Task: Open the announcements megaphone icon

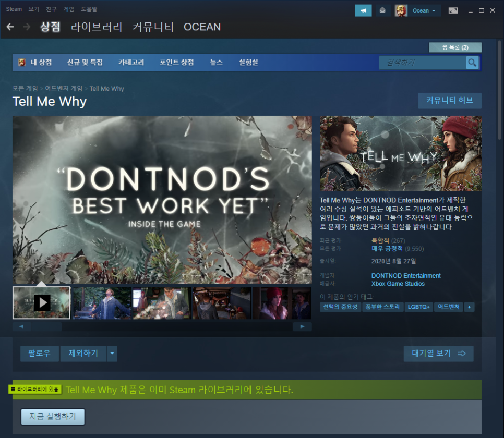Action: [x=363, y=10]
